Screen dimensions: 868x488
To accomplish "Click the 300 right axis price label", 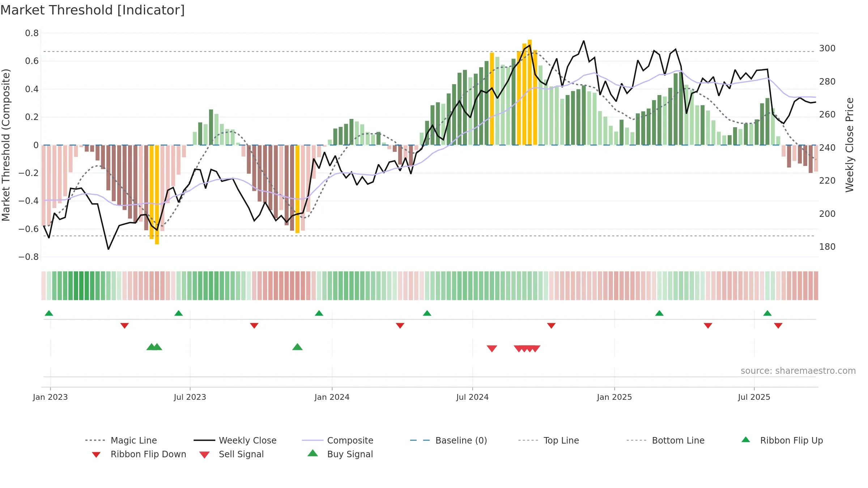I will pyautogui.click(x=827, y=48).
